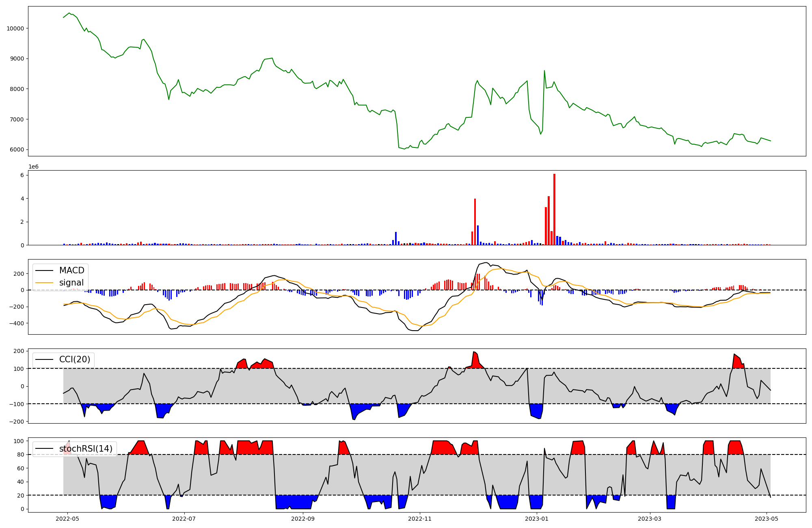Screen dimensions: 812x528
Task: Click the signal legend text
Action: click(x=71, y=283)
